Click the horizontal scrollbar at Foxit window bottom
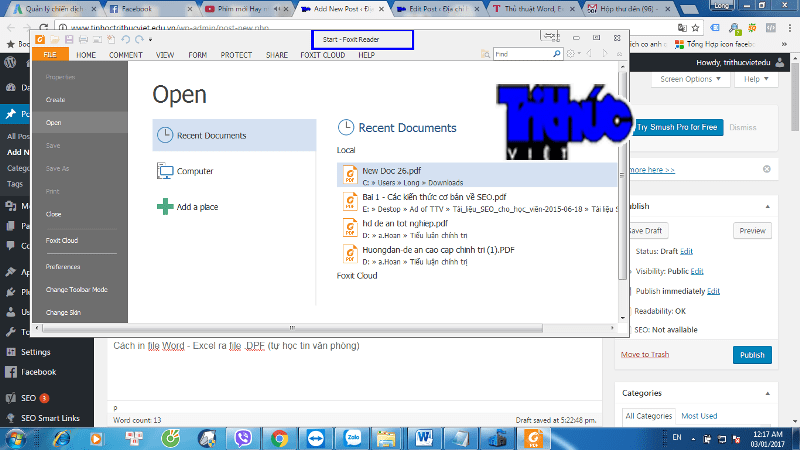This screenshot has height=450, width=800. [292, 328]
